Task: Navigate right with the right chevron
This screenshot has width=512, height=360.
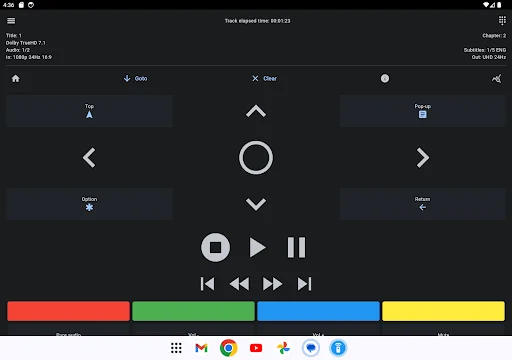Action: click(423, 157)
